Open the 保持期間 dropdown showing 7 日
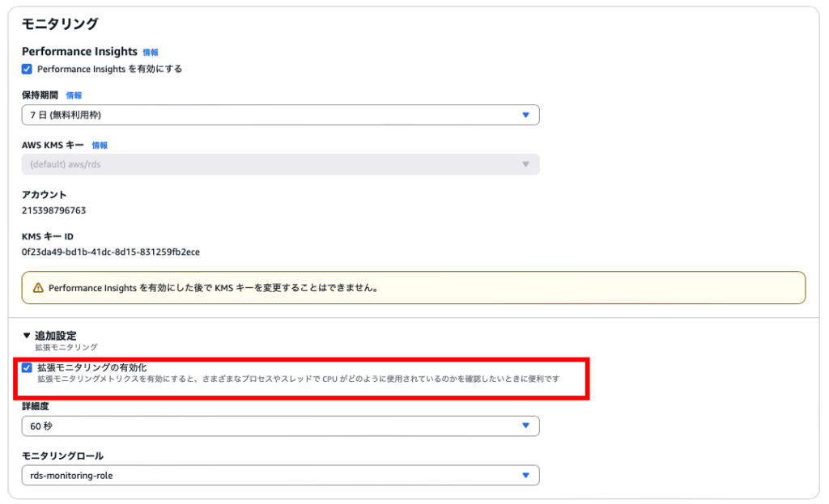This screenshot has width=829, height=504. [279, 115]
